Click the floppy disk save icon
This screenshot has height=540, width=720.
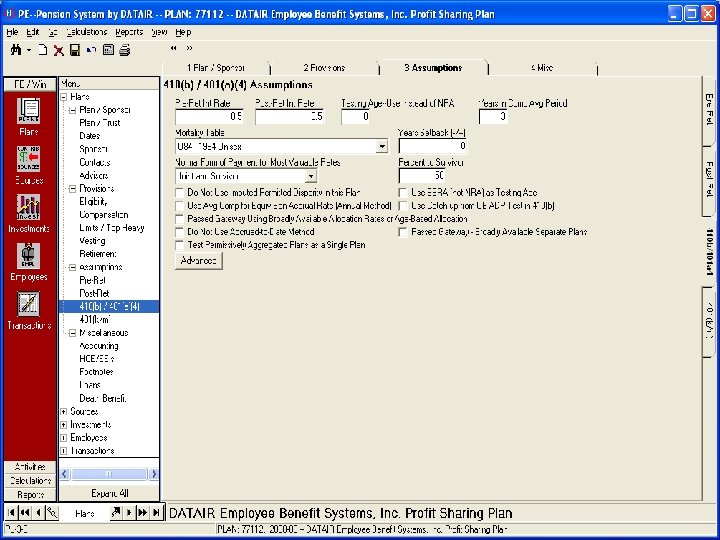point(74,50)
